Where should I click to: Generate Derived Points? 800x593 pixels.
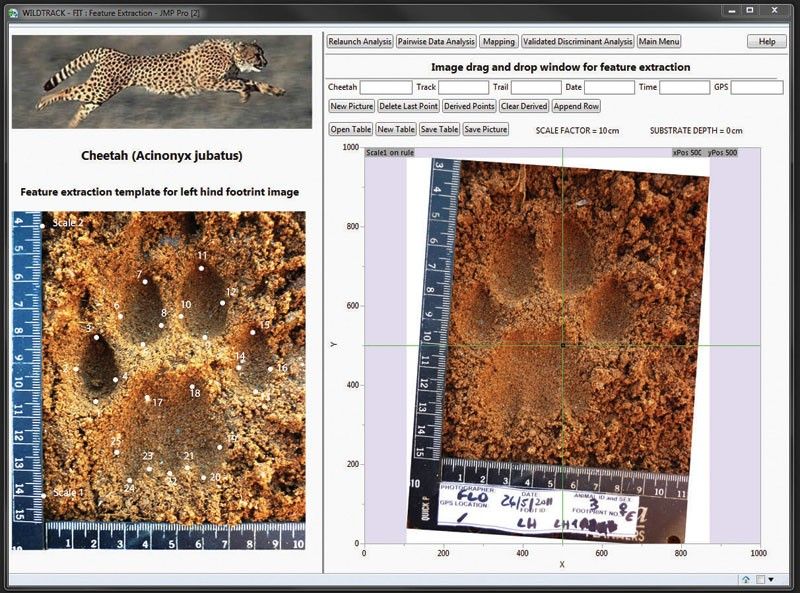pos(470,106)
